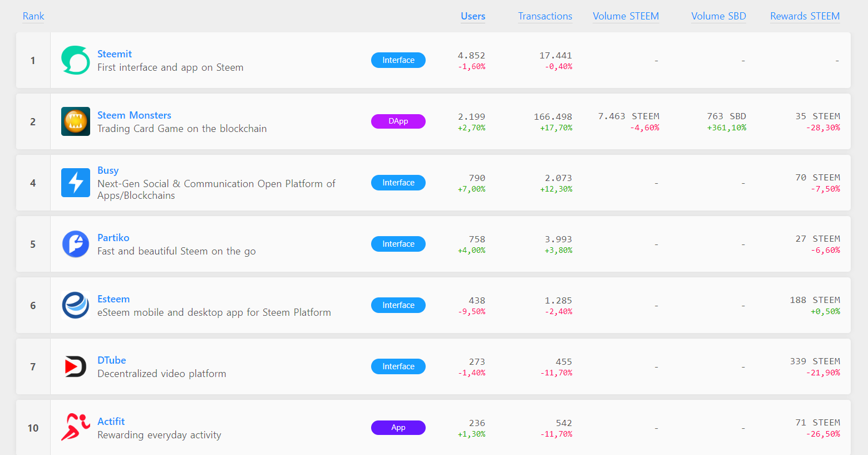This screenshot has height=455, width=868.
Task: Select Partiko rewards 27 STEEM
Action: click(818, 239)
